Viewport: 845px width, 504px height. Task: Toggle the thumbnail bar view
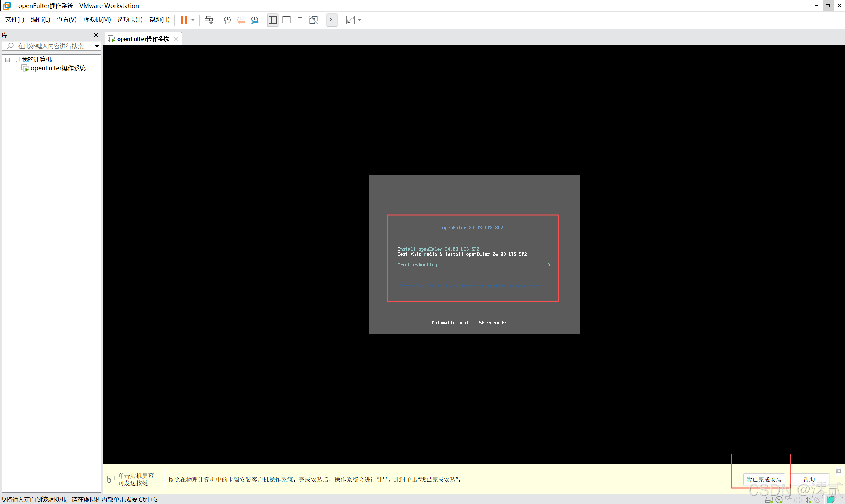[286, 20]
